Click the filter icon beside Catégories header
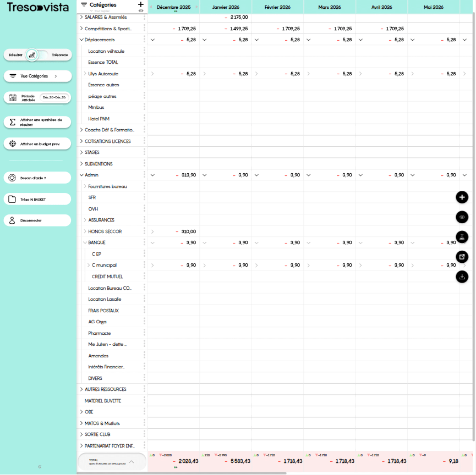Viewport: 476px width, 475px height. (x=84, y=4)
